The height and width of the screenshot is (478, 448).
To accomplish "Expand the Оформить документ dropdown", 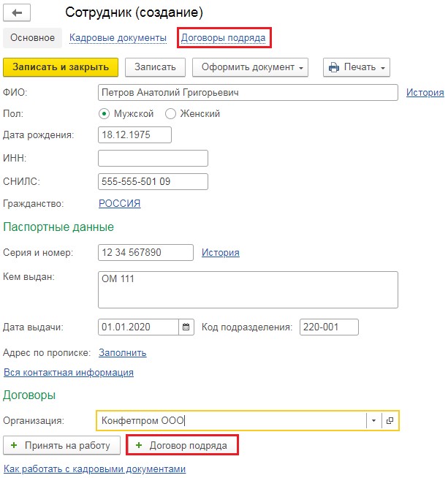I will coord(250,67).
